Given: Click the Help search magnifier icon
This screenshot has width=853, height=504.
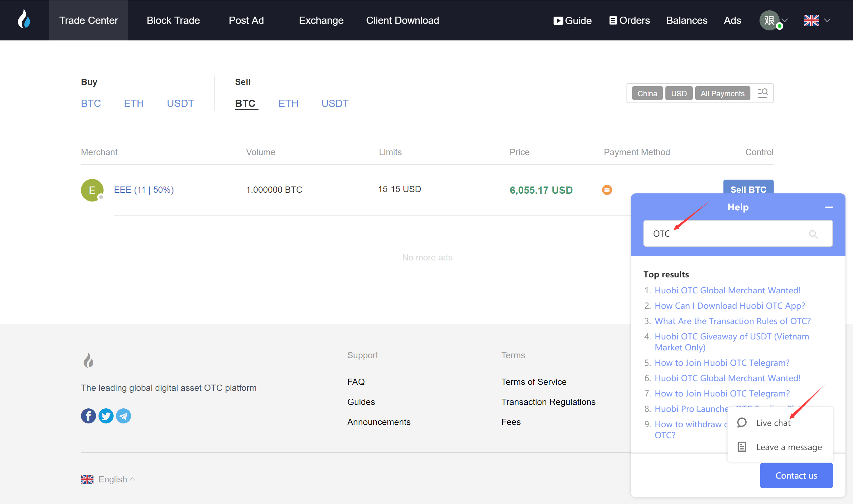Looking at the screenshot, I should click(x=813, y=234).
